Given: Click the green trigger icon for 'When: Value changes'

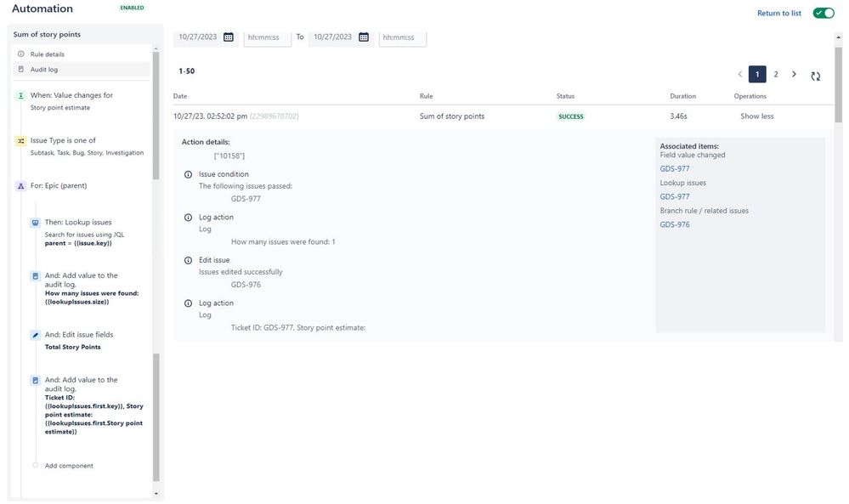Looking at the screenshot, I should 20,93.
